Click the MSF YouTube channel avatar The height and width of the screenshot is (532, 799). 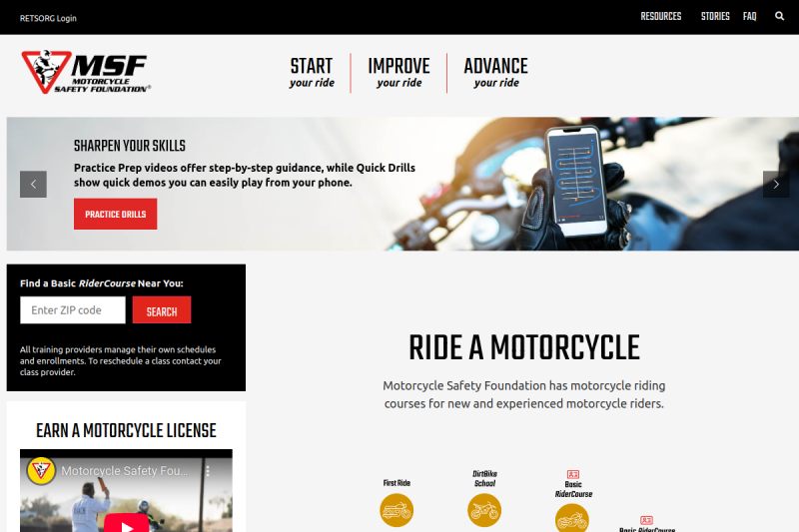point(41,471)
